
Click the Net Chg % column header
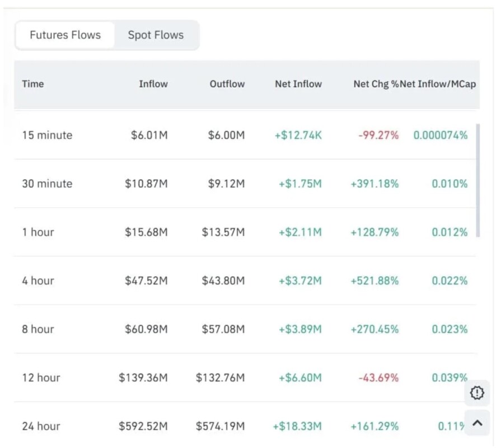376,84
